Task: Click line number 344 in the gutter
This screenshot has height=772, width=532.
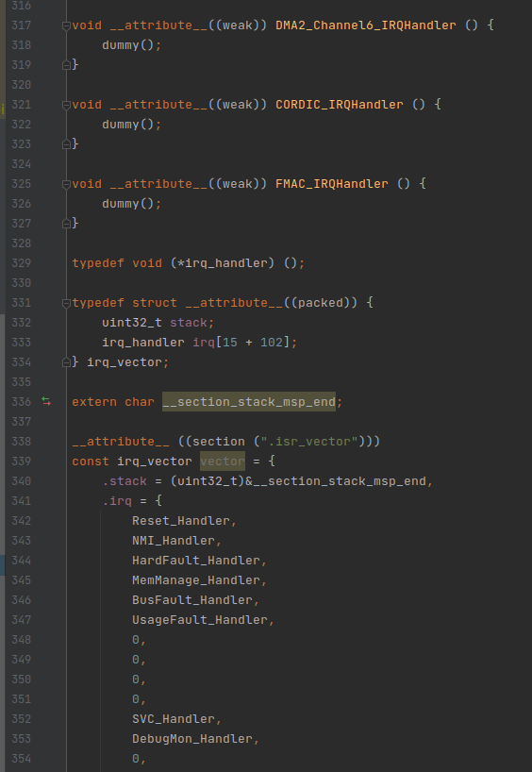Action: tap(21, 561)
